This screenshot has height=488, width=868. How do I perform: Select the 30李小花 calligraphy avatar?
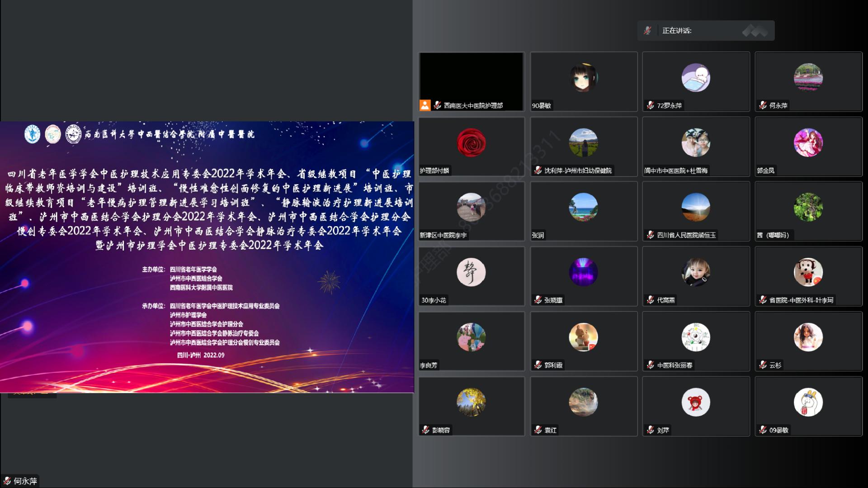click(x=471, y=272)
